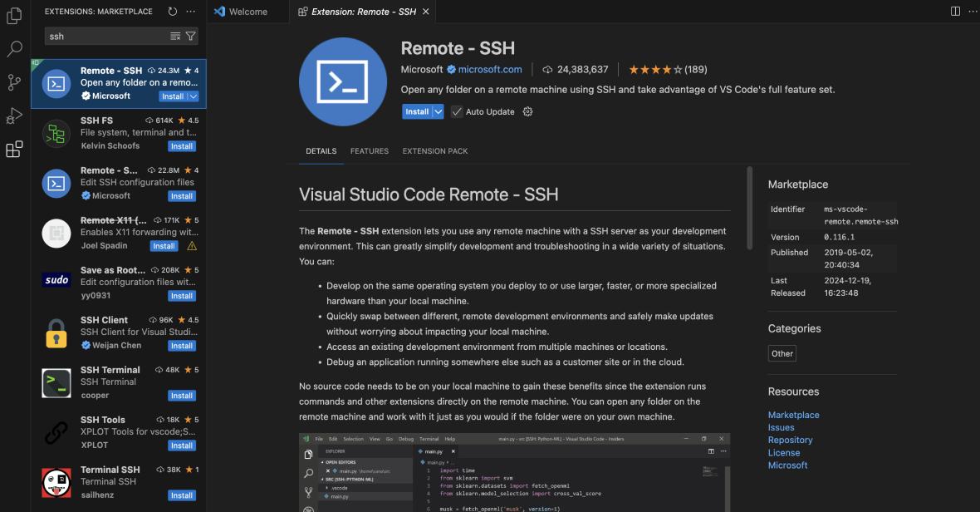Open the DETAILS tab
The width and height of the screenshot is (980, 512).
click(321, 151)
